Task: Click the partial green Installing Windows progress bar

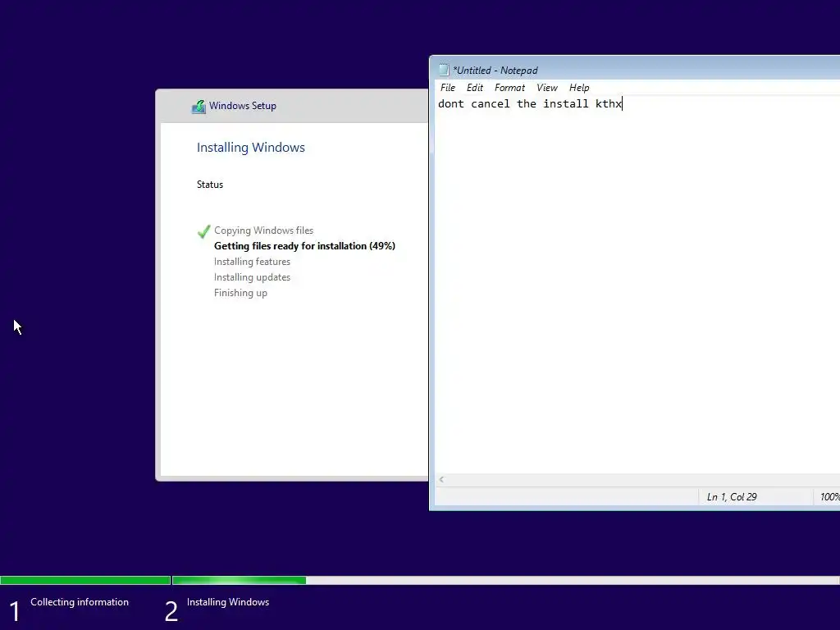Action: (x=239, y=580)
